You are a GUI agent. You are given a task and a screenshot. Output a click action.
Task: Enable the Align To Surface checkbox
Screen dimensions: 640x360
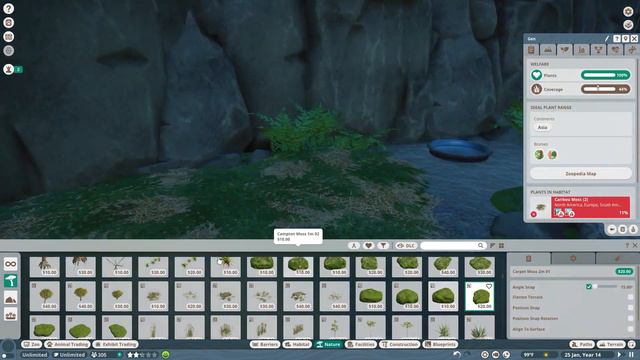[x=630, y=329]
